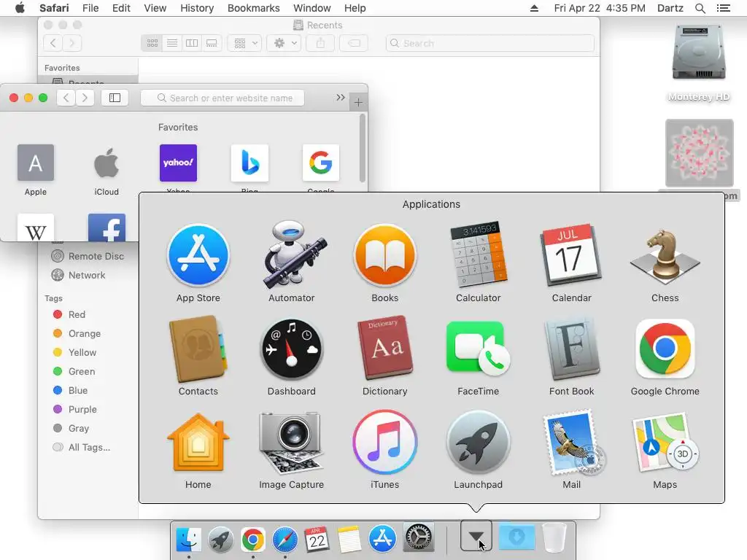Screen dimensions: 747x560
Task: Open Launchpad in the Applications grid
Action: click(x=479, y=443)
